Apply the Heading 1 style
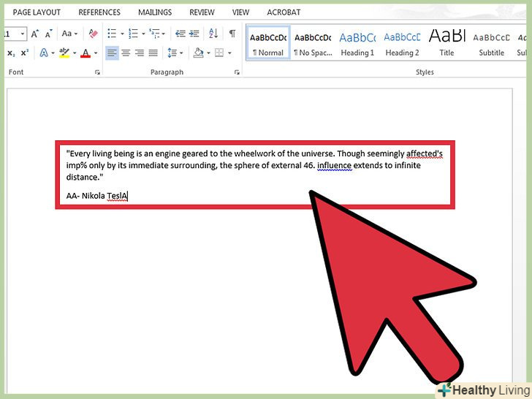This screenshot has height=399, width=532. tap(357, 43)
